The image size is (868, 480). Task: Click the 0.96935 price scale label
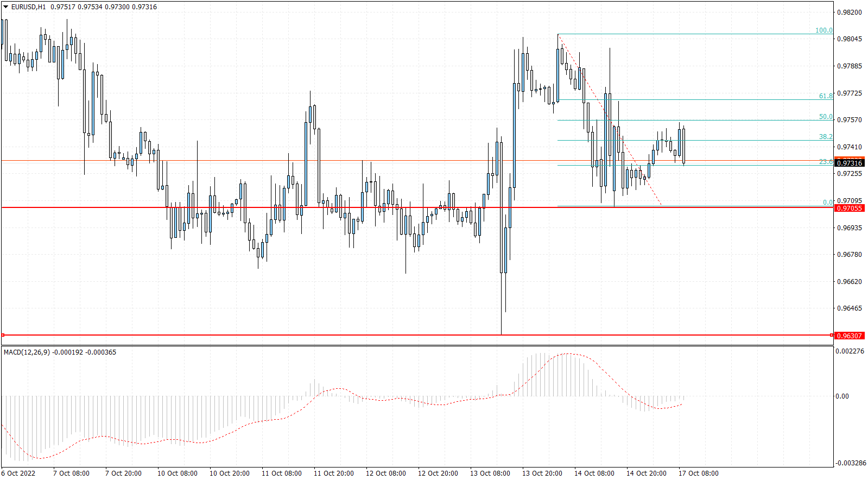pos(850,228)
